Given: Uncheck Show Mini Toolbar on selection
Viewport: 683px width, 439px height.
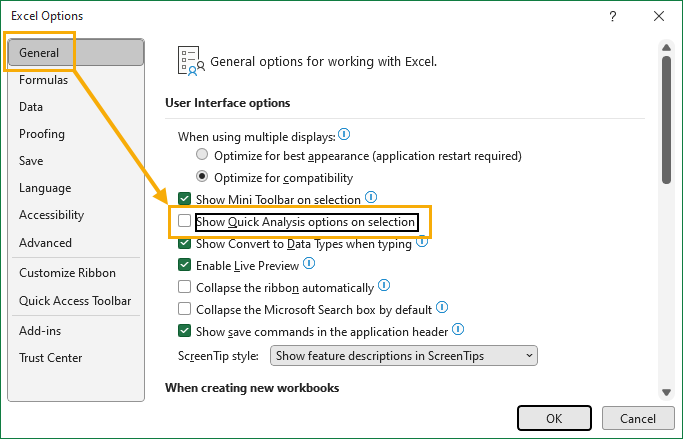Looking at the screenshot, I should point(184,199).
